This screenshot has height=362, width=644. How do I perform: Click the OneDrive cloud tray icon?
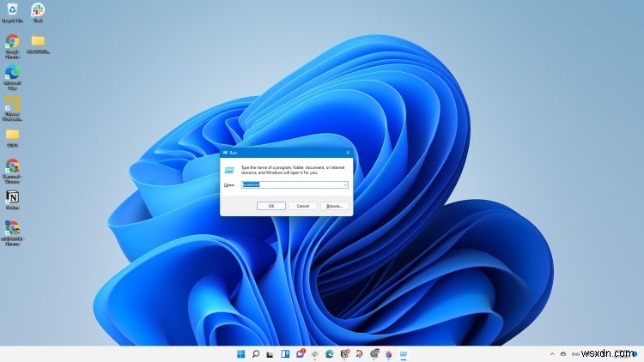coord(563,353)
